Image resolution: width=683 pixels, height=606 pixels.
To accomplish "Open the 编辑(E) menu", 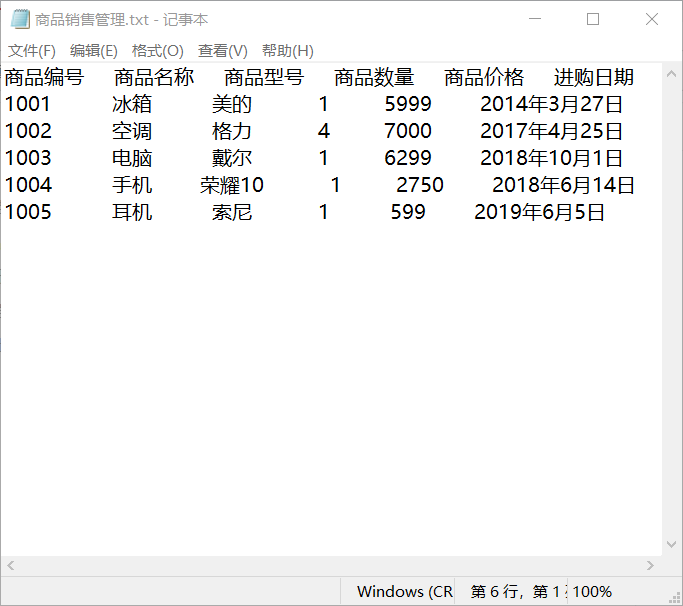I will point(94,51).
